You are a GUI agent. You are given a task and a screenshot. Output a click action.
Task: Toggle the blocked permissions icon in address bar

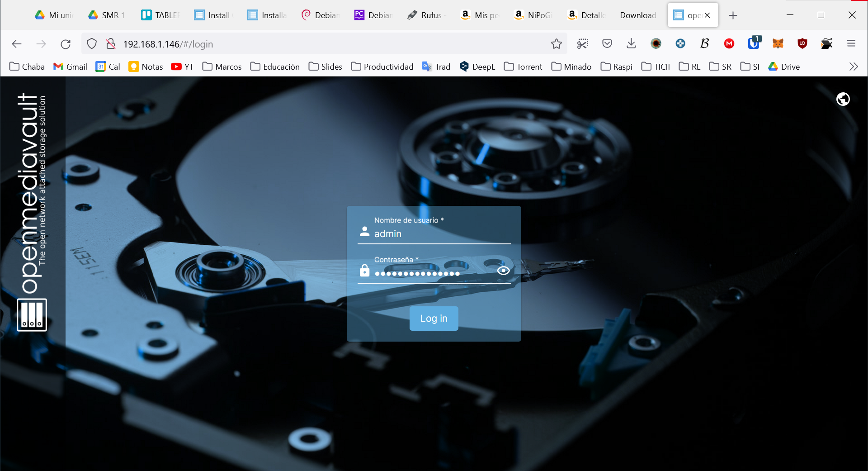(x=110, y=43)
